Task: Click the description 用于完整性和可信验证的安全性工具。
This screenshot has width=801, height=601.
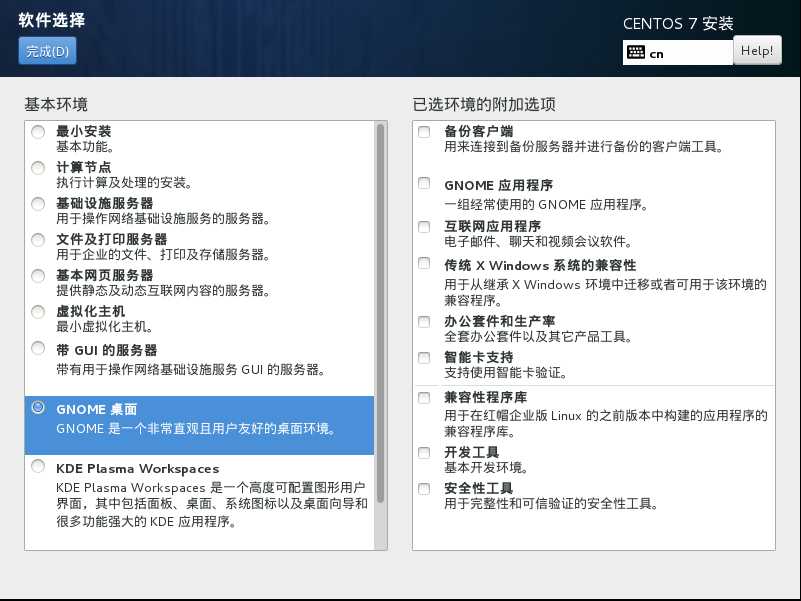Action: coord(552,503)
